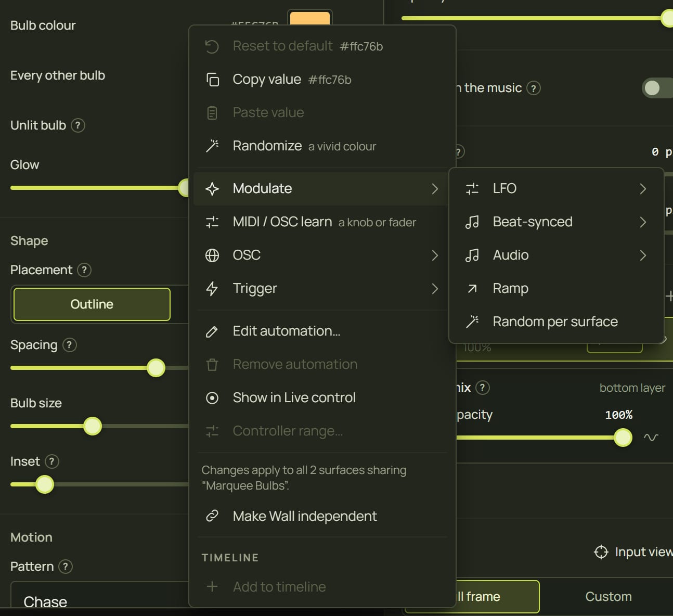Click the music note icon beside Beat-synced
The height and width of the screenshot is (616, 673).
(472, 222)
